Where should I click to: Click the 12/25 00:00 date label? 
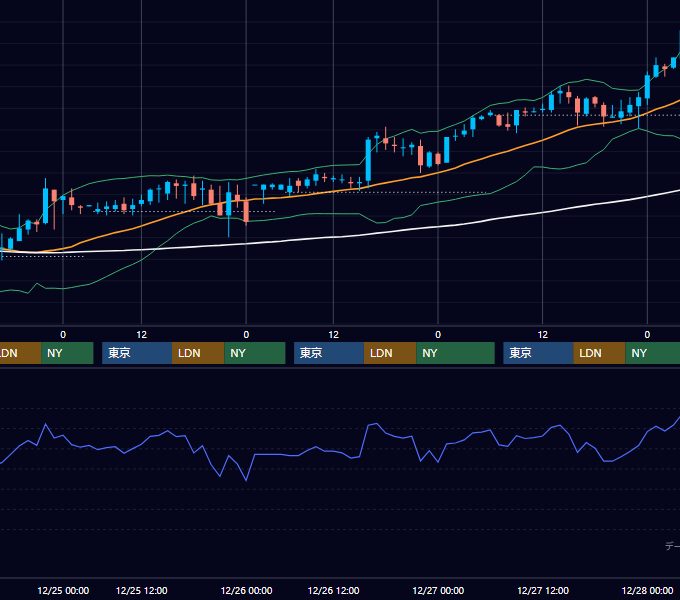point(63,590)
